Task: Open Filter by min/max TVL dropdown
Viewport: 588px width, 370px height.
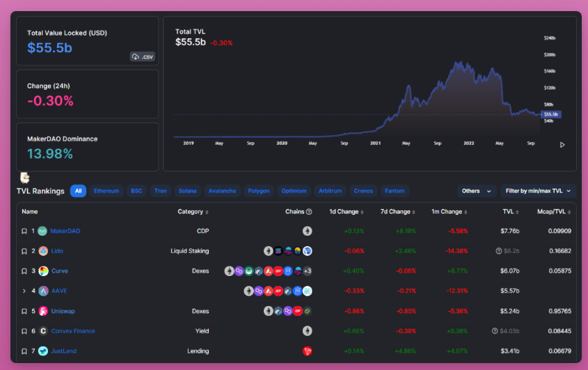Action: point(538,191)
